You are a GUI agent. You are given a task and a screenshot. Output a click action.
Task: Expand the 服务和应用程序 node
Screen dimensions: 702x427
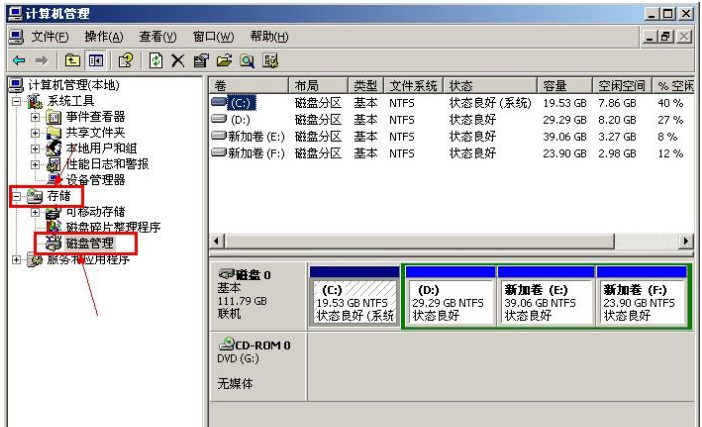[16, 260]
